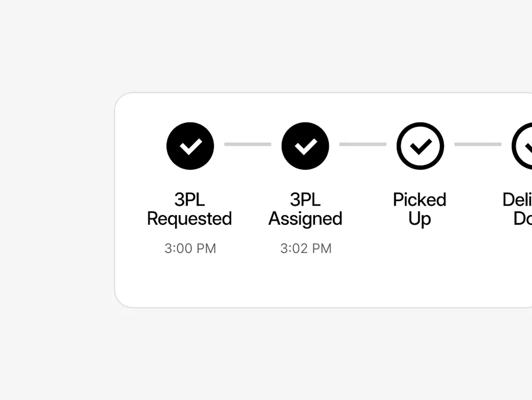Select the 3PL Assigned checkmark circle
Image resolution: width=532 pixels, height=400 pixels.
point(305,146)
